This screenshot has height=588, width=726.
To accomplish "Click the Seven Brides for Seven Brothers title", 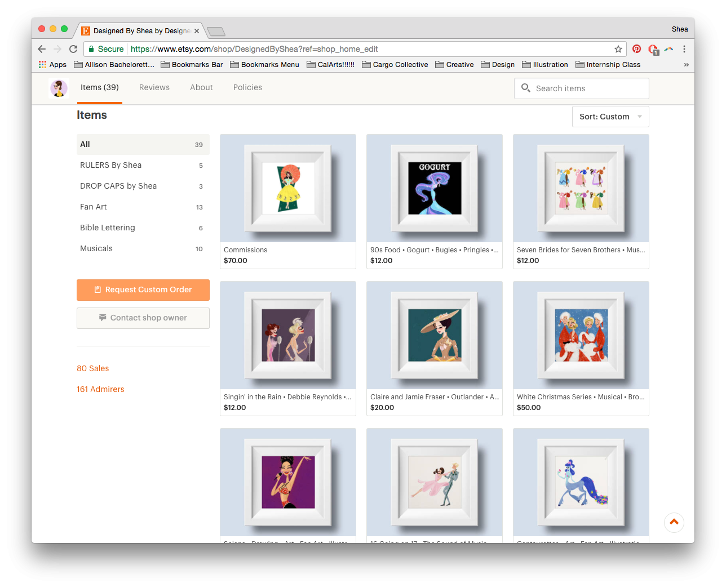I will click(x=581, y=250).
